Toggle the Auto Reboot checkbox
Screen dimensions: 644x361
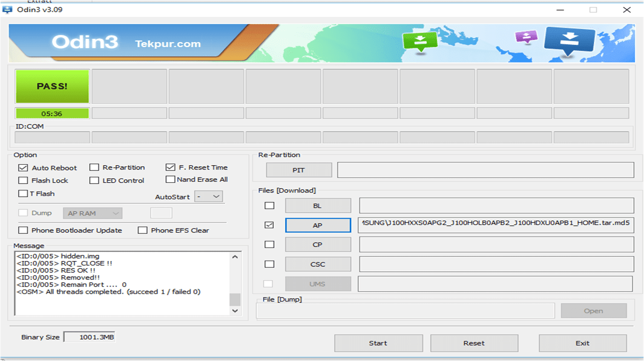[x=23, y=168]
